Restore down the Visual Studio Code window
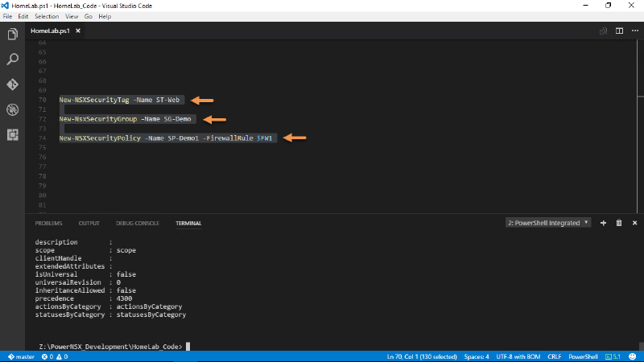Image resolution: width=644 pixels, height=362 pixels. [609, 6]
